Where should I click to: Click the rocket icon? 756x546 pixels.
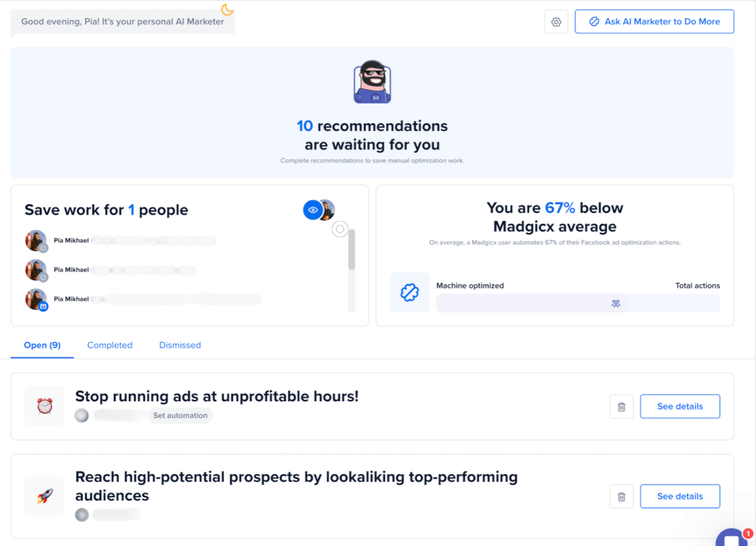pyautogui.click(x=44, y=496)
